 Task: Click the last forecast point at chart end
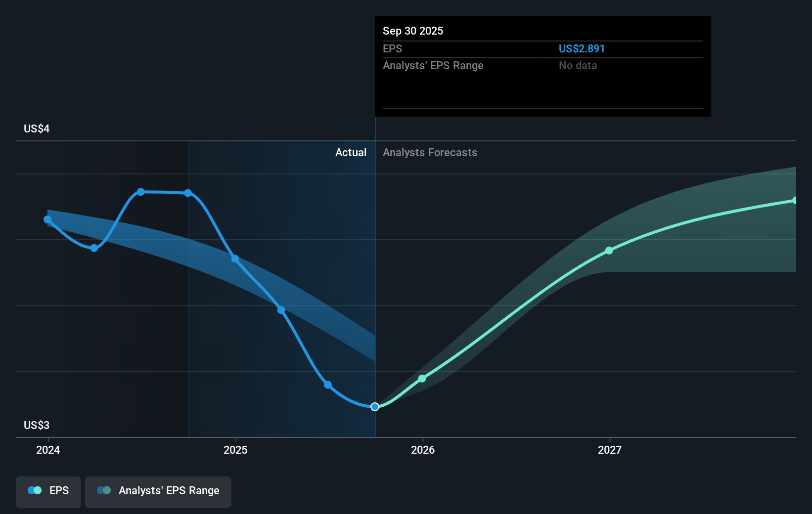(x=795, y=200)
